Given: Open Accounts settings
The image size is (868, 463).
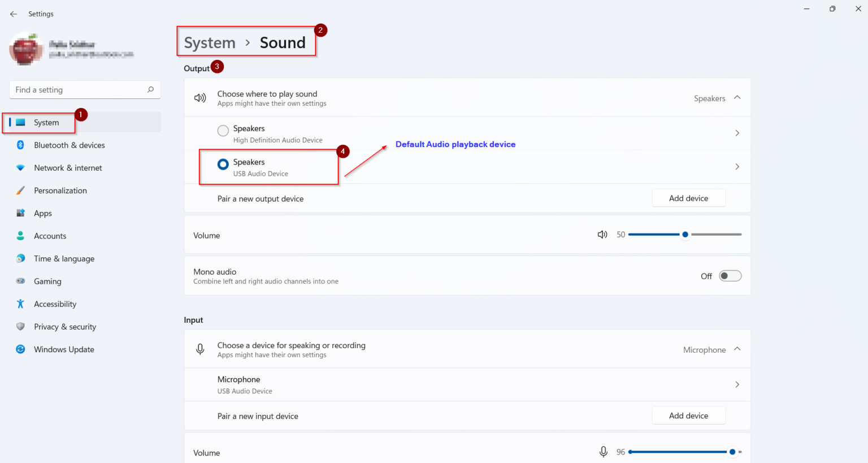Looking at the screenshot, I should point(50,236).
